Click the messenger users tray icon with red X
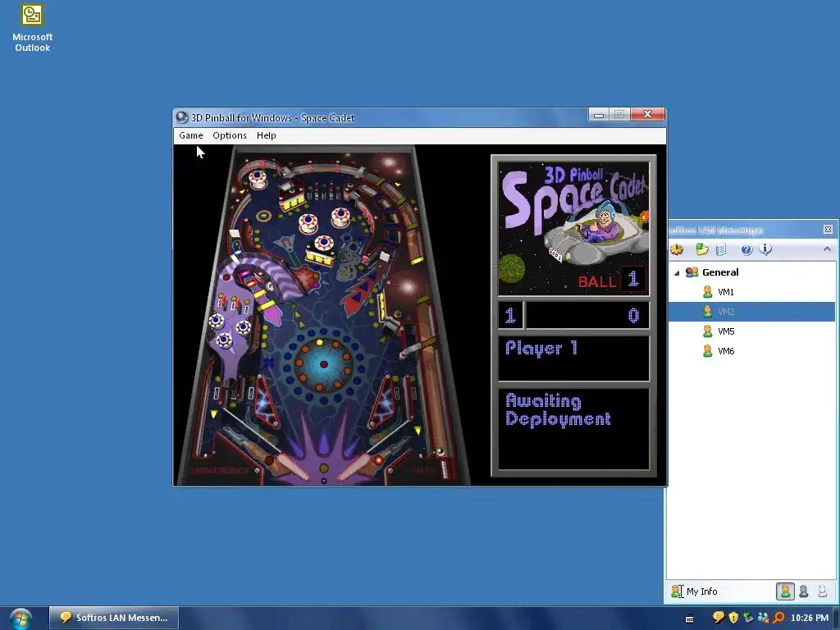 coord(764,618)
